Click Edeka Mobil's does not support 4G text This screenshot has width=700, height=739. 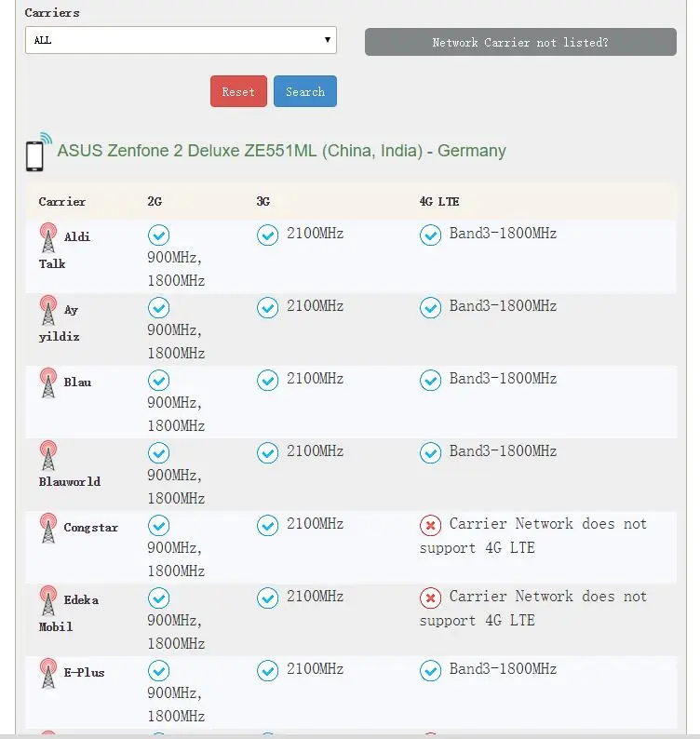(533, 609)
